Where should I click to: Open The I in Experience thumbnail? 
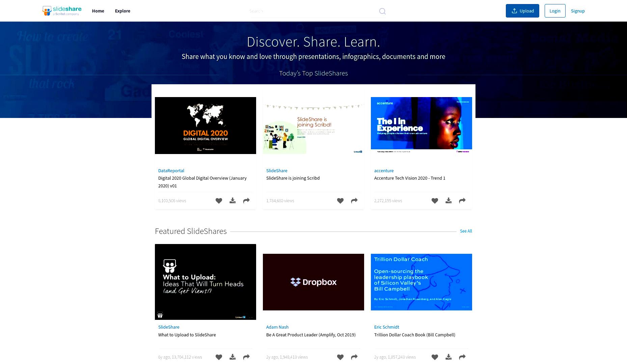click(x=421, y=125)
